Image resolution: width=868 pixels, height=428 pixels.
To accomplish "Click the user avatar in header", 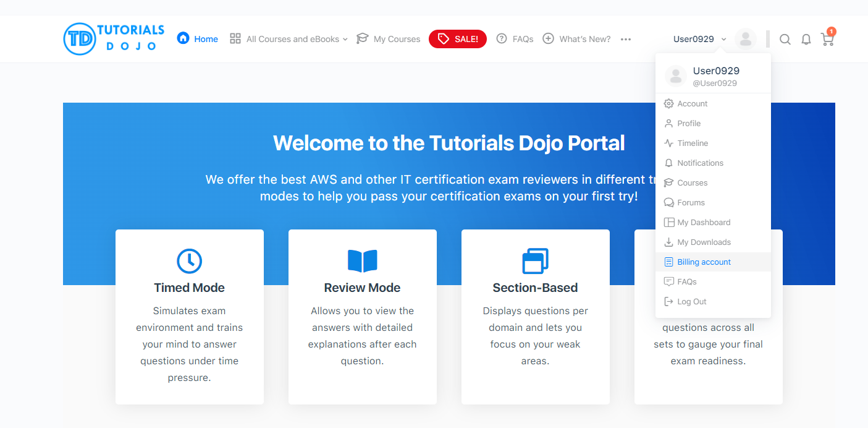I will (746, 39).
